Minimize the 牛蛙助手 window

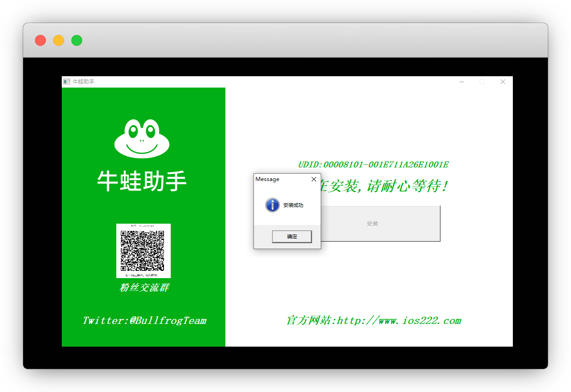click(462, 82)
